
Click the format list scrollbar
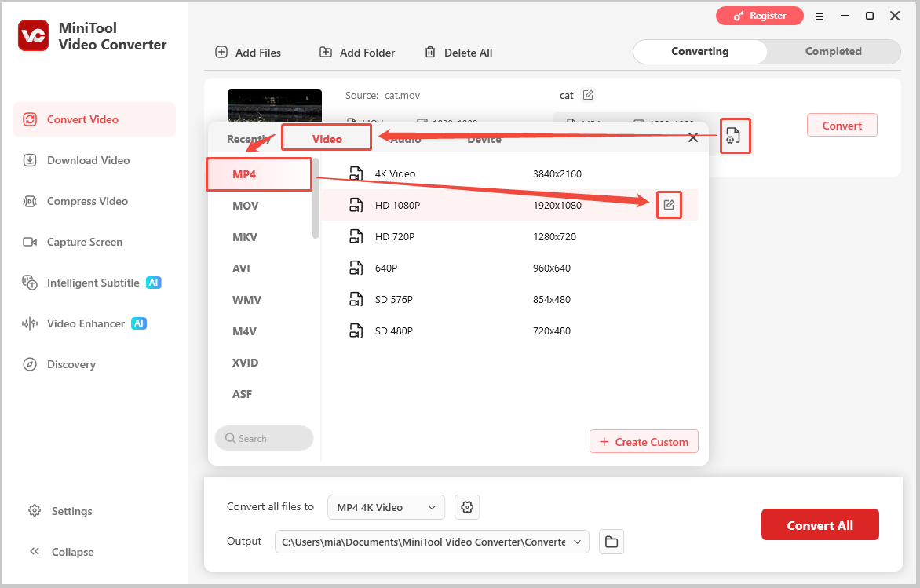tap(316, 199)
